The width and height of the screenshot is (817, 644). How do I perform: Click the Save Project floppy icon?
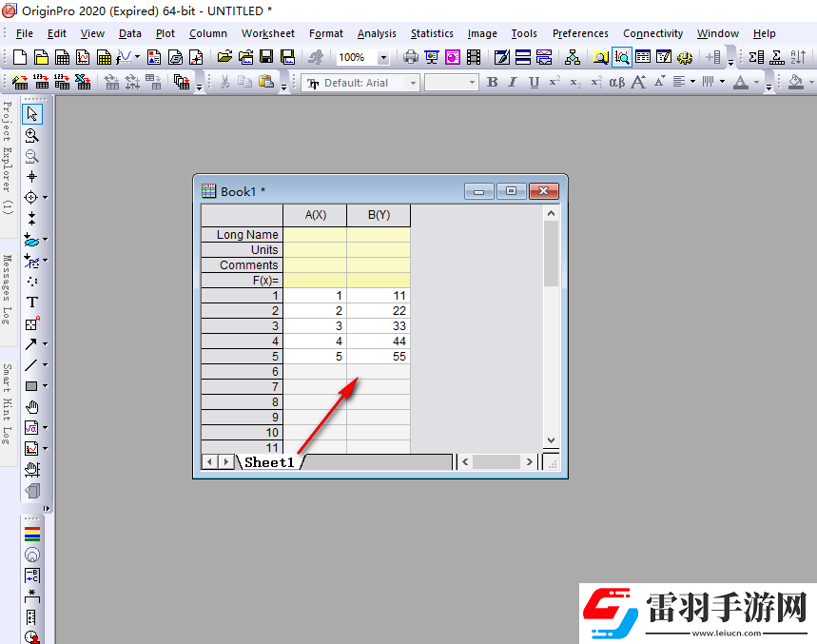tap(266, 57)
